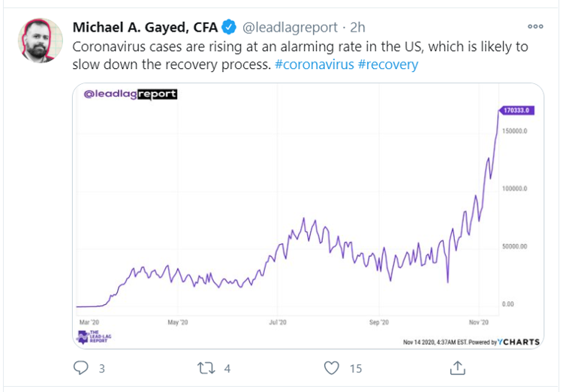Open the share tweet icon

(x=456, y=368)
